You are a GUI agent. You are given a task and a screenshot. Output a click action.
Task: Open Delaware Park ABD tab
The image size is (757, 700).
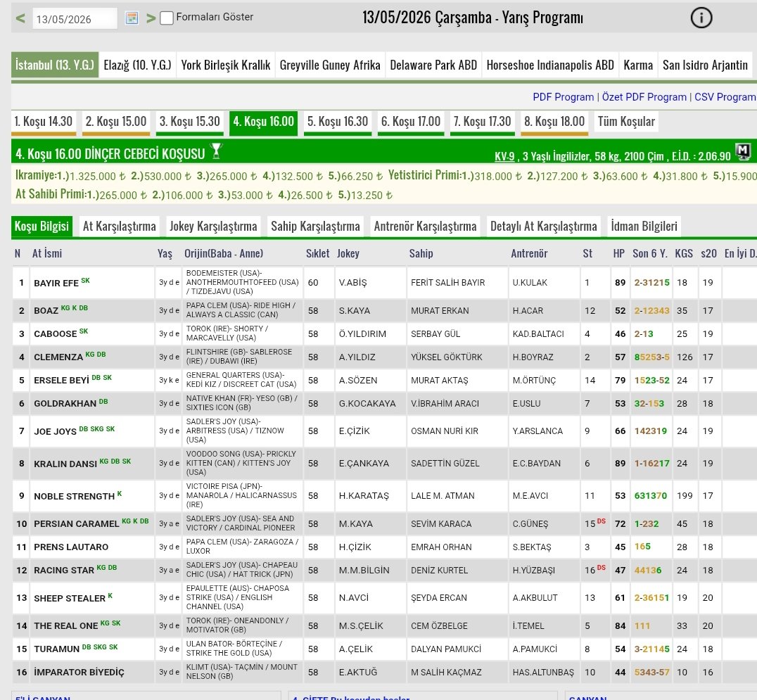[433, 65]
